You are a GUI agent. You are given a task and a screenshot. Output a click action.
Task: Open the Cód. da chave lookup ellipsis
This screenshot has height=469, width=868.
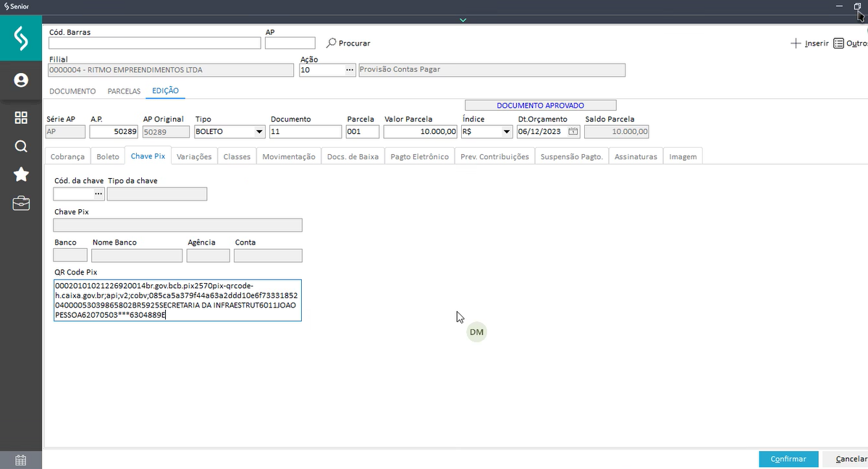(x=98, y=194)
